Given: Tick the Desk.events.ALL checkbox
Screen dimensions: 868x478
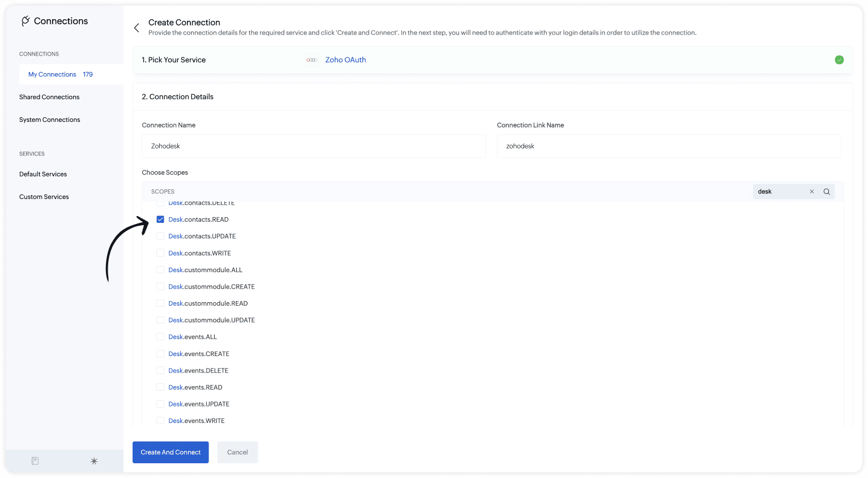Looking at the screenshot, I should 160,337.
